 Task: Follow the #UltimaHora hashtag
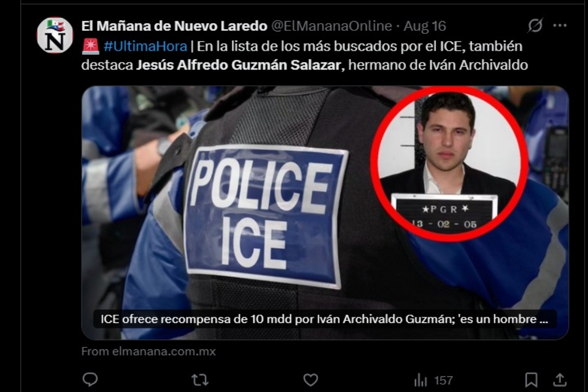pyautogui.click(x=145, y=46)
